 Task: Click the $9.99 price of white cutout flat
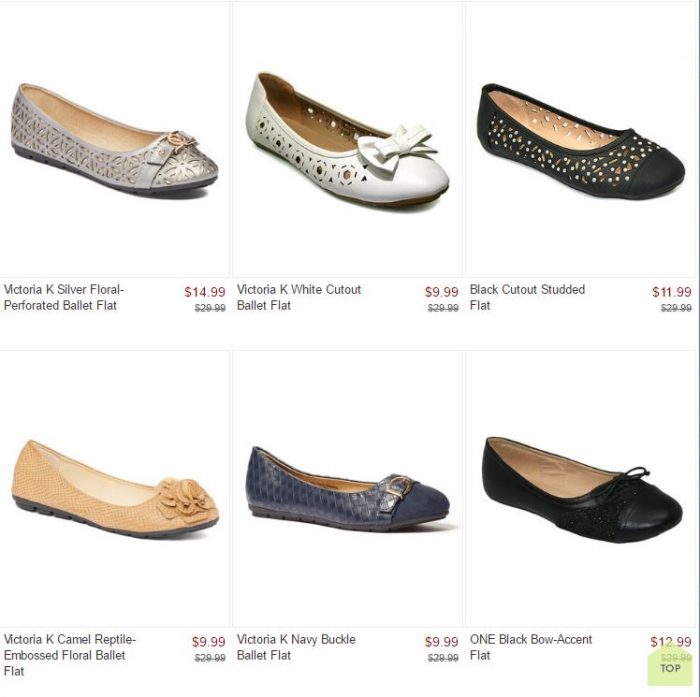point(442,292)
